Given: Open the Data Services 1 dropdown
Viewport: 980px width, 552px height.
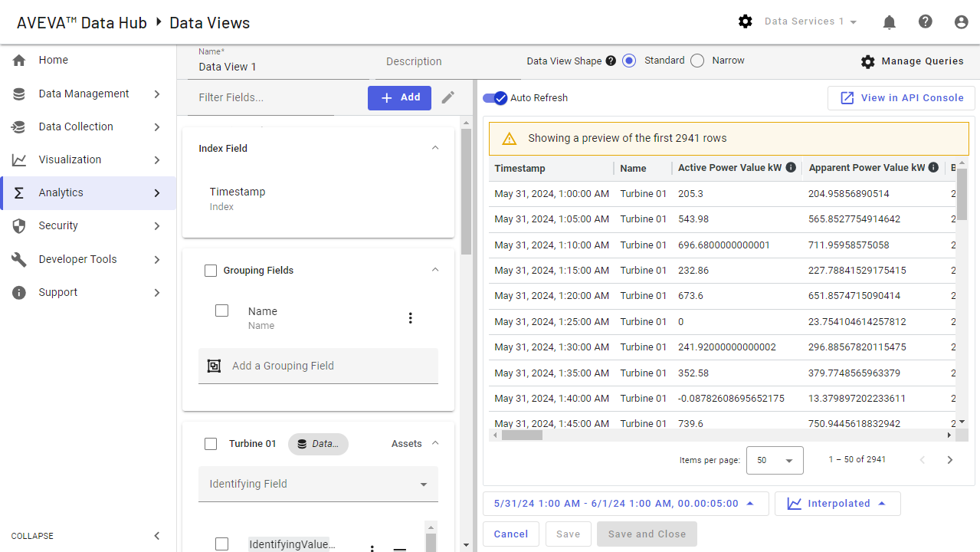Looking at the screenshot, I should pos(811,21).
